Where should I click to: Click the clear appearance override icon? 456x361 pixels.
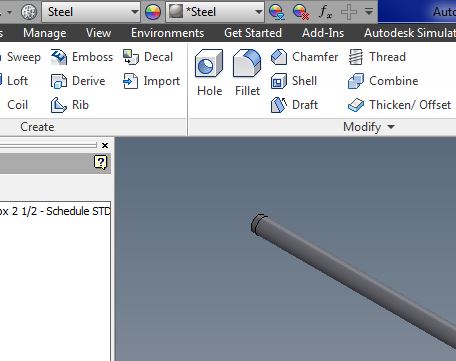[x=301, y=12]
